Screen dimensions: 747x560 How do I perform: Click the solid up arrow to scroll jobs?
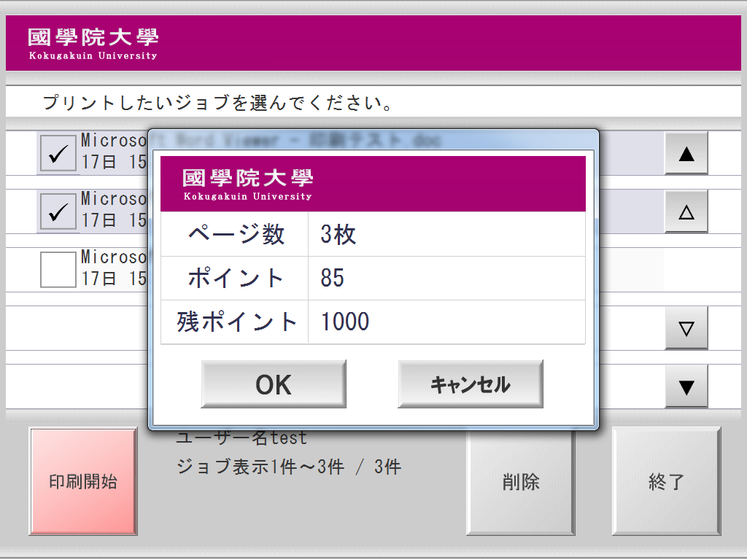(686, 152)
